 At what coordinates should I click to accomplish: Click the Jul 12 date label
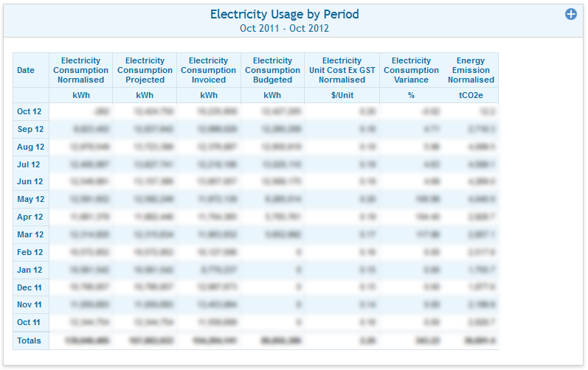[x=30, y=164]
